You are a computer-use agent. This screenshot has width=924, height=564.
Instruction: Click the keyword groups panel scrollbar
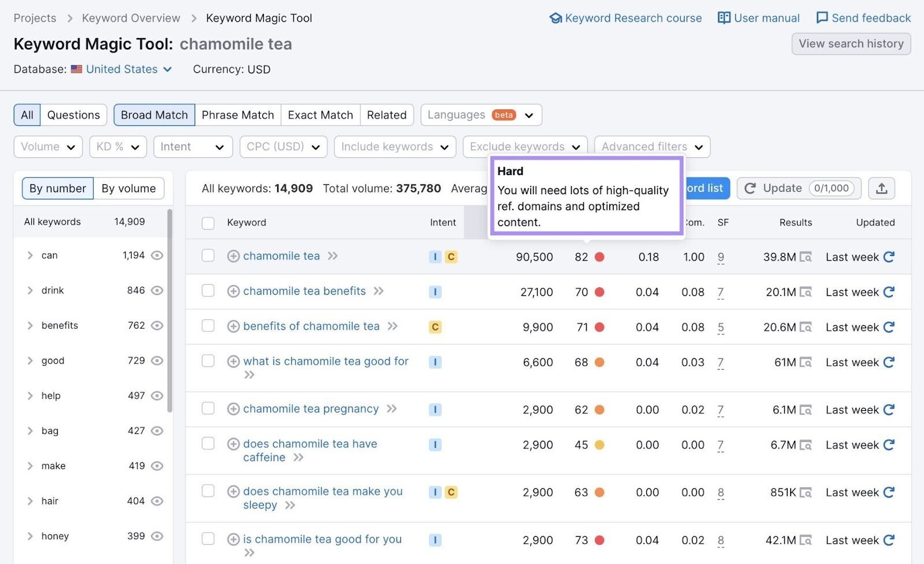click(x=170, y=311)
